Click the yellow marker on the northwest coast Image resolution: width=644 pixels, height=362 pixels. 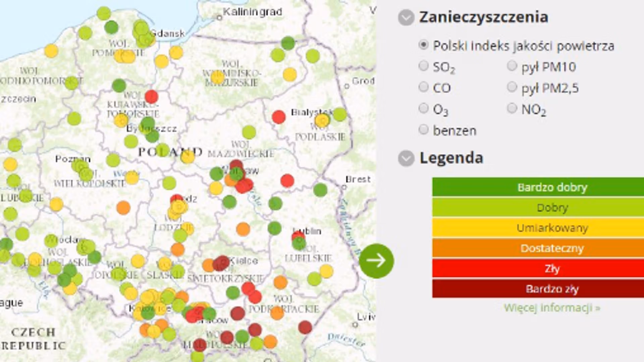[51, 51]
